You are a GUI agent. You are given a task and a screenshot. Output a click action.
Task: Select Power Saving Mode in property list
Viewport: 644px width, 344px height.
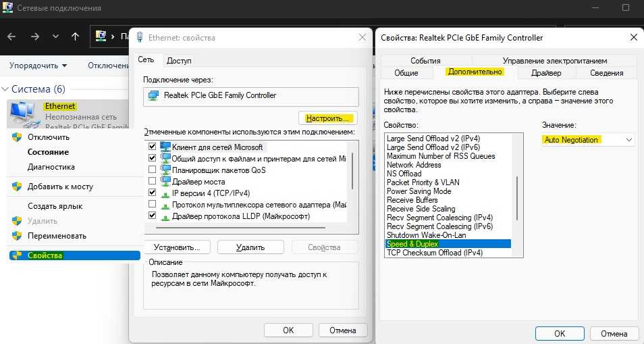coord(419,191)
